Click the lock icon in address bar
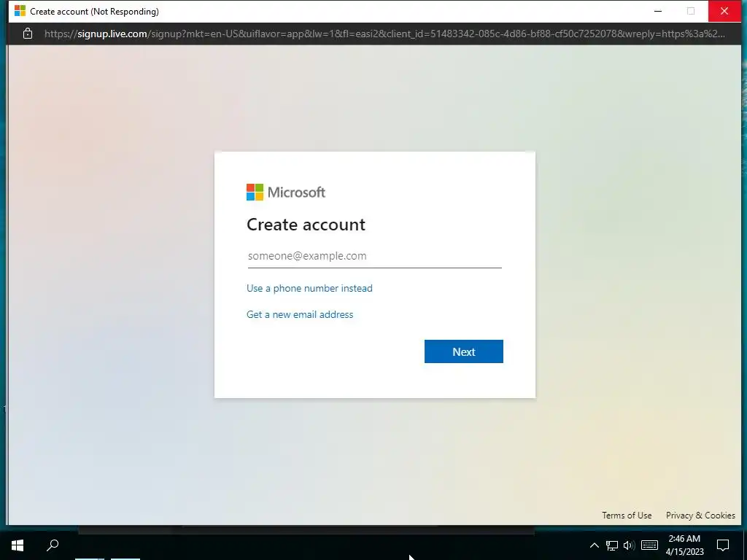The height and width of the screenshot is (560, 747). point(28,34)
